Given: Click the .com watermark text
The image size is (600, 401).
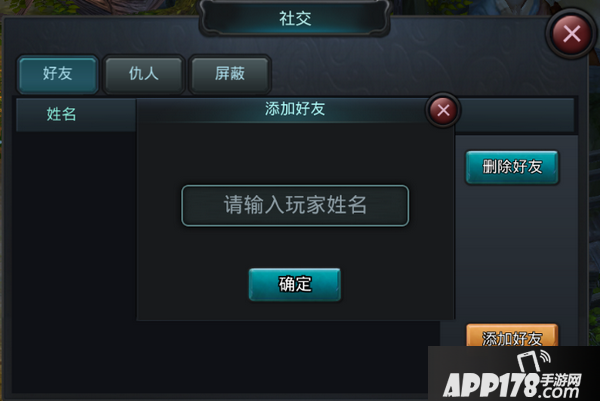Looking at the screenshot, I should pos(559,392).
